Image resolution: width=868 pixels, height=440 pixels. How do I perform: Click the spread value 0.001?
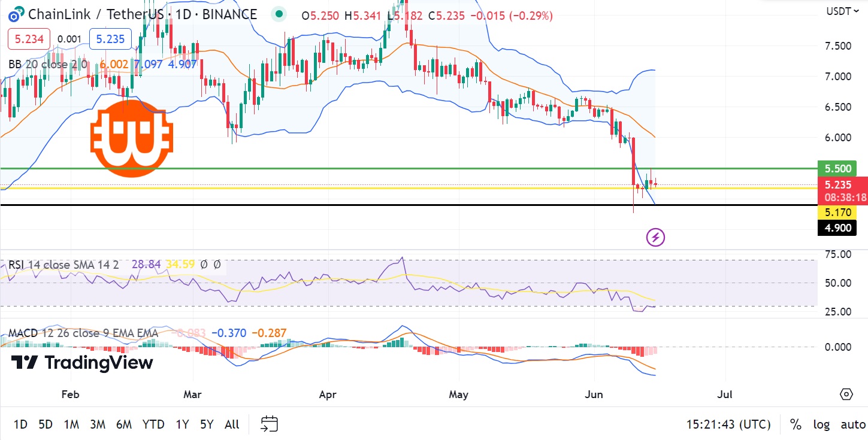coord(69,40)
